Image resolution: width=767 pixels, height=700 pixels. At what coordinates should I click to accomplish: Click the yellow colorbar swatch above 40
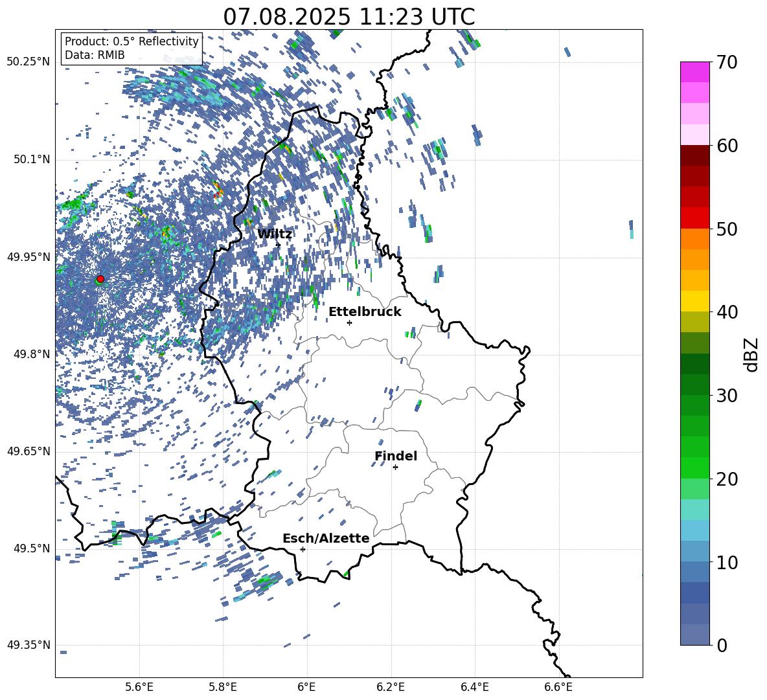pos(694,301)
